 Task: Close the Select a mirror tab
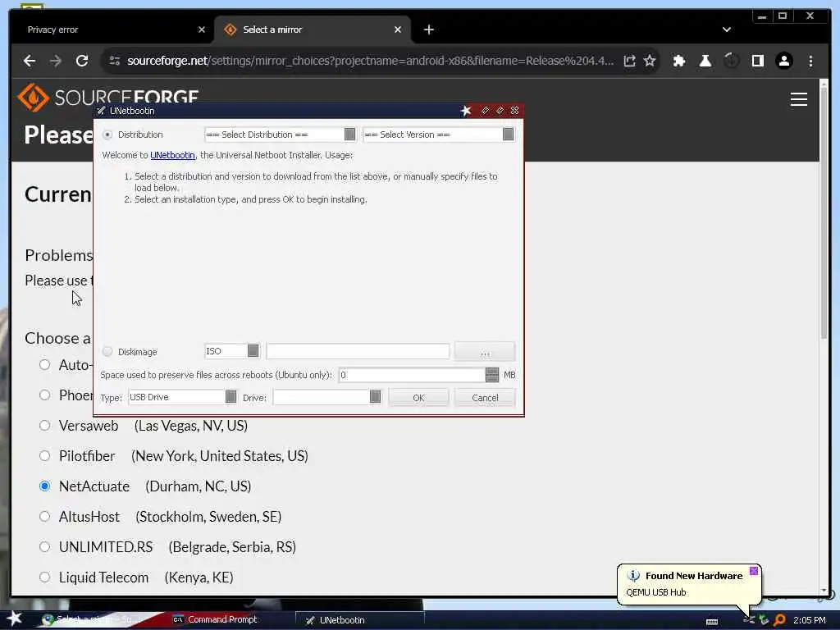398,30
